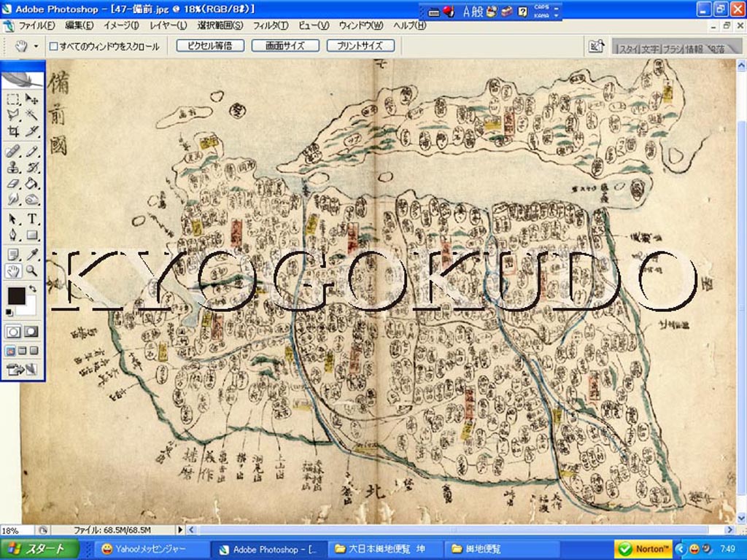Image resolution: width=747 pixels, height=560 pixels.
Task: Open the Hand tool preset dropdown
Action: 36,46
